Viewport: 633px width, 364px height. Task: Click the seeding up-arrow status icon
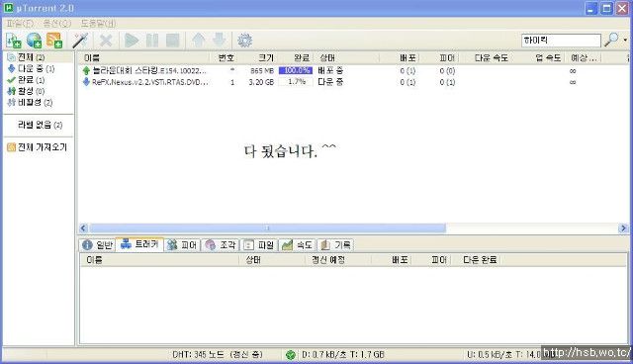tap(86, 70)
